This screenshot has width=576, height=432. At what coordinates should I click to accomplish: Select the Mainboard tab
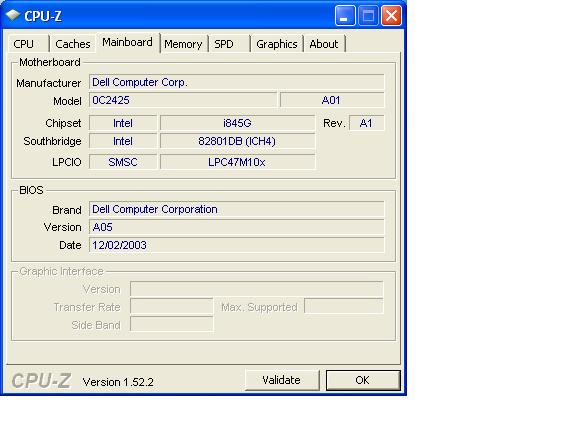click(x=127, y=43)
